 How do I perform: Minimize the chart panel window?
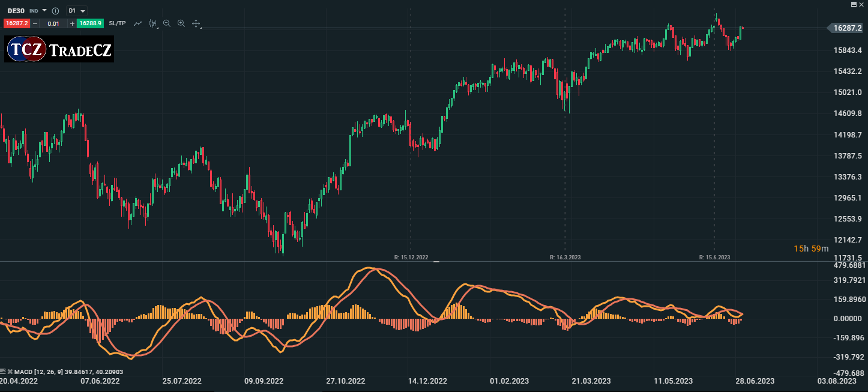pos(854,4)
